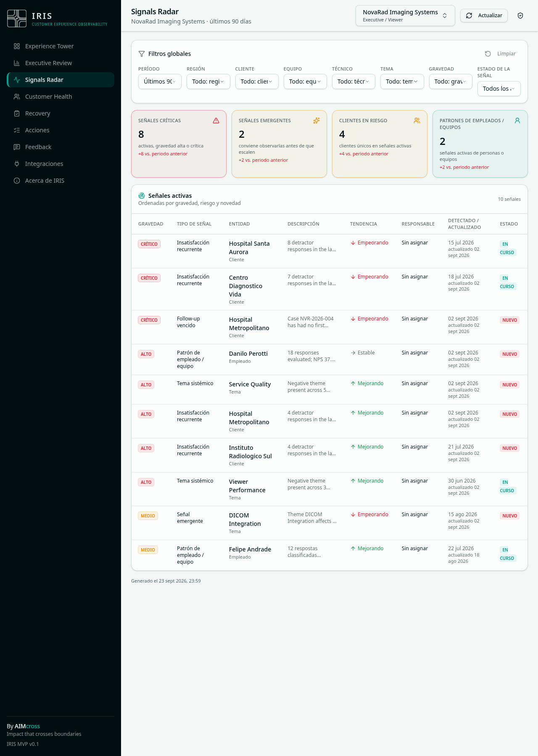
Task: Click the person icon on Patrones de empleados card
Action: 517,121
